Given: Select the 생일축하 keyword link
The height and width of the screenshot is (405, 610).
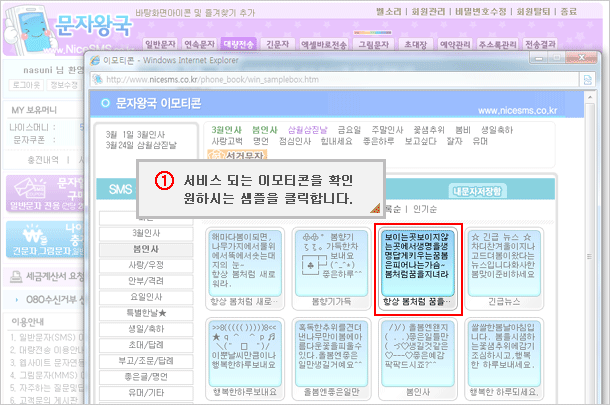Looking at the screenshot, I should 497,130.
